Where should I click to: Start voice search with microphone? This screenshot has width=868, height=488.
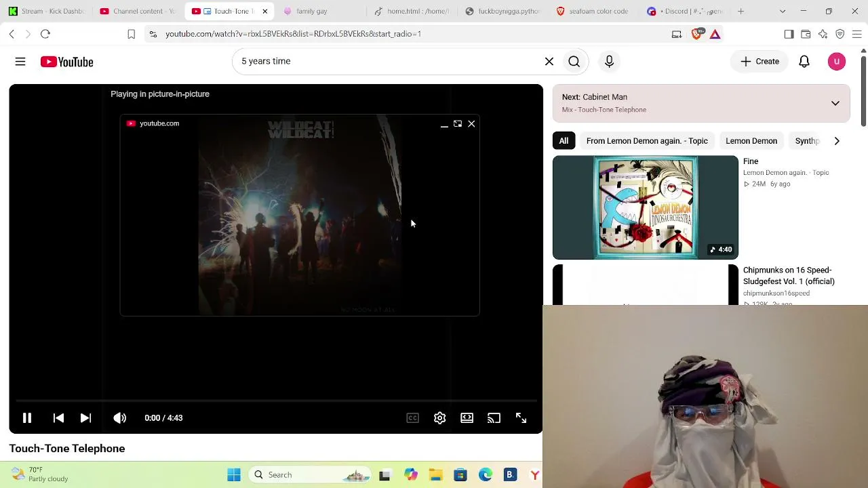click(609, 62)
